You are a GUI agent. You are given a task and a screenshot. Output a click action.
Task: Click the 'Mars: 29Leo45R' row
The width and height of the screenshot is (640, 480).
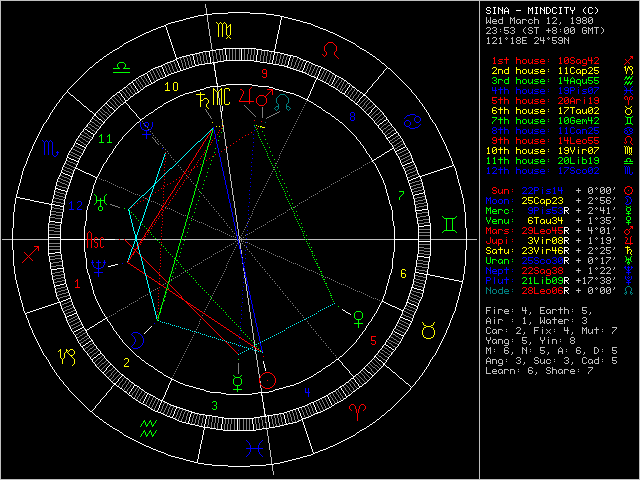click(x=559, y=231)
